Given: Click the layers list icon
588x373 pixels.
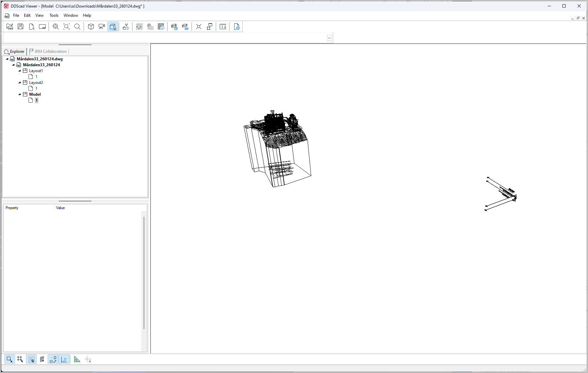Looking at the screenshot, I should pyautogui.click(x=174, y=27).
